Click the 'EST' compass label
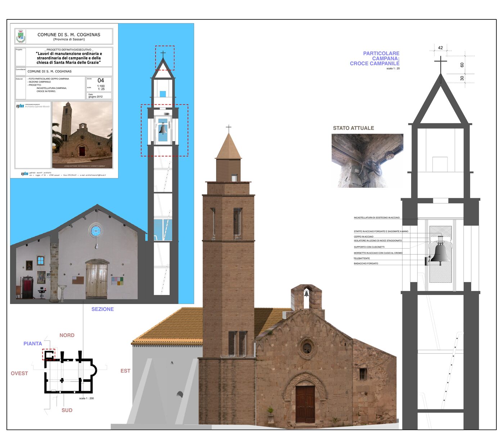This screenshot has width=504, height=444. coord(125,371)
